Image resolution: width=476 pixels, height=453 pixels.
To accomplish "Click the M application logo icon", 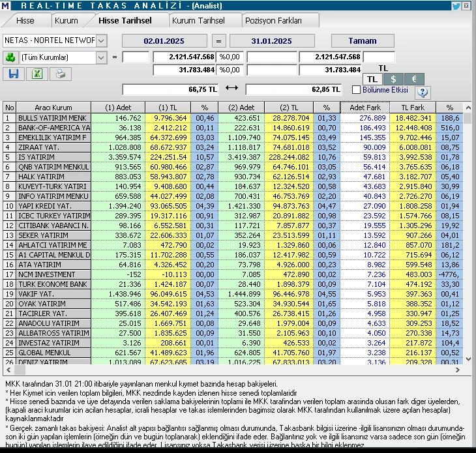I will coord(5,5).
